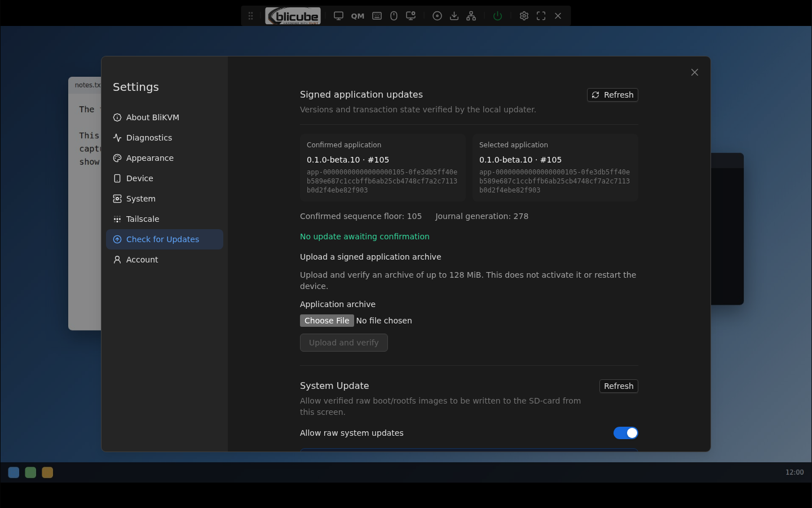This screenshot has width=812, height=508.
Task: Open About BliKVM settings section
Action: pos(165,117)
